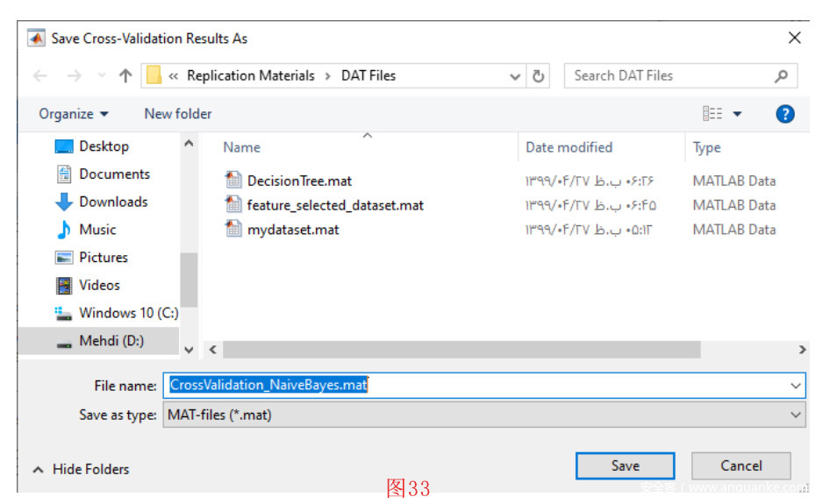Refresh the DAT Files folder
The image size is (830, 504).
(539, 76)
